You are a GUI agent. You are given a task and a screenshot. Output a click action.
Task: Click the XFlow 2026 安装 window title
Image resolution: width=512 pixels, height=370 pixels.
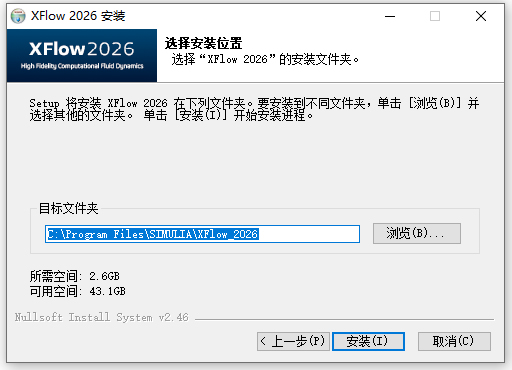coord(78,16)
